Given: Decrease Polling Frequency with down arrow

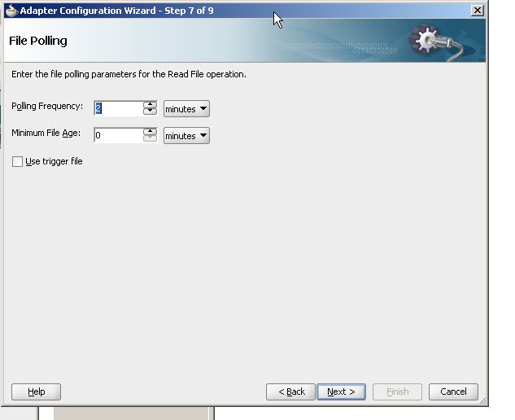Looking at the screenshot, I should click(x=150, y=112).
